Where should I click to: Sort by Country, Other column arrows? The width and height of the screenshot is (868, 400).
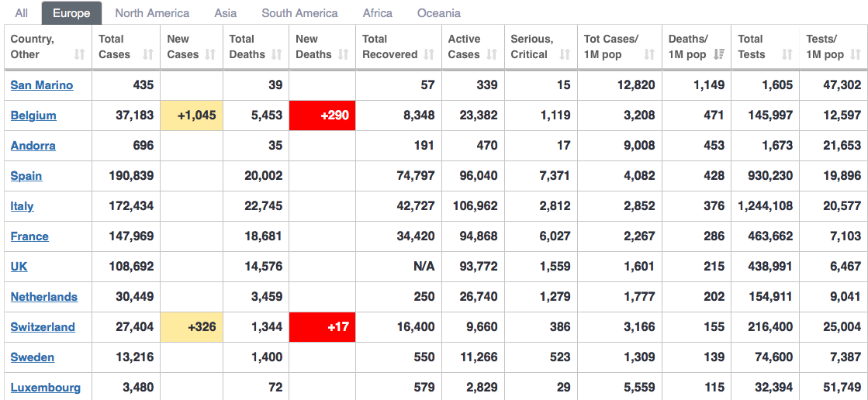click(x=80, y=54)
